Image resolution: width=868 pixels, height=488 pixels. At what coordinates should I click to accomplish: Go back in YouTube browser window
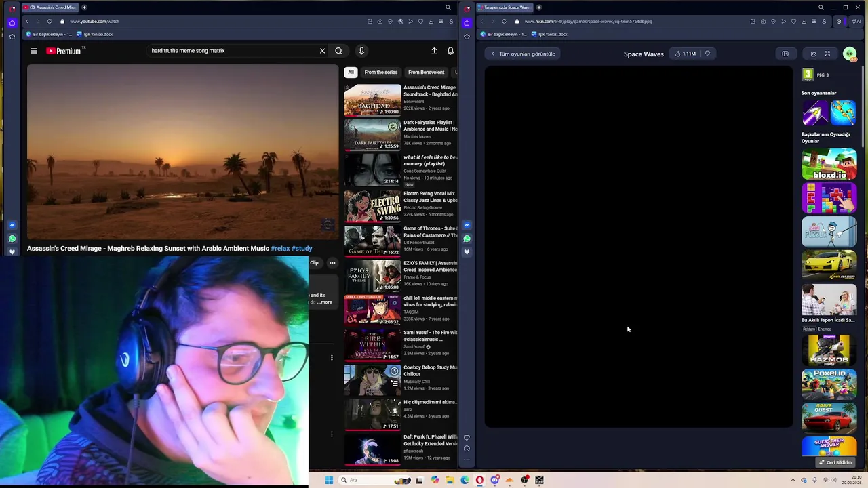point(27,22)
